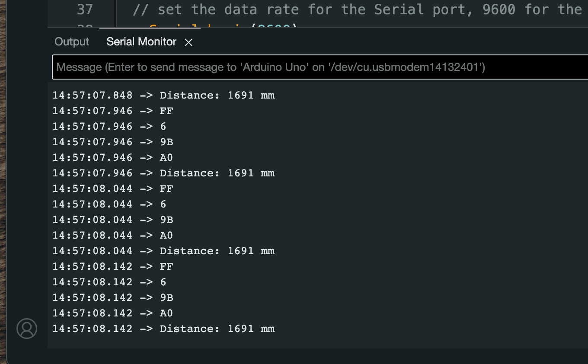
Task: Select the 6 line at 14:57:08.142
Action: (x=109, y=282)
